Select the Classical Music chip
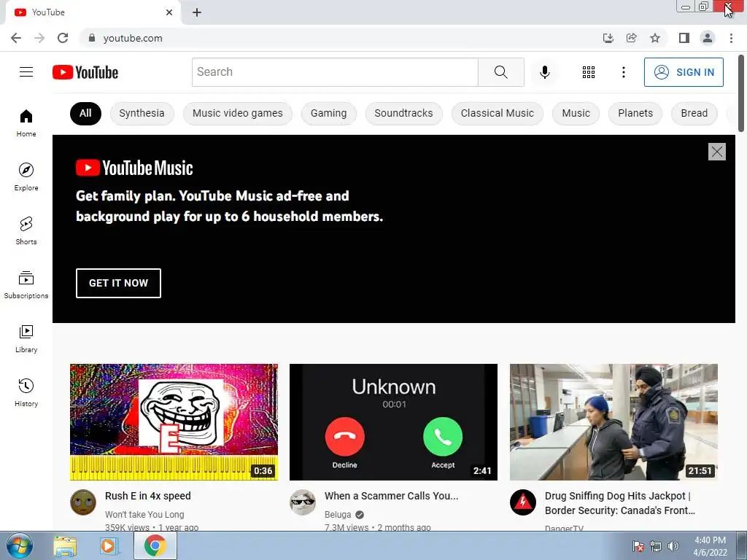Screen dimensions: 747x560 497,113
